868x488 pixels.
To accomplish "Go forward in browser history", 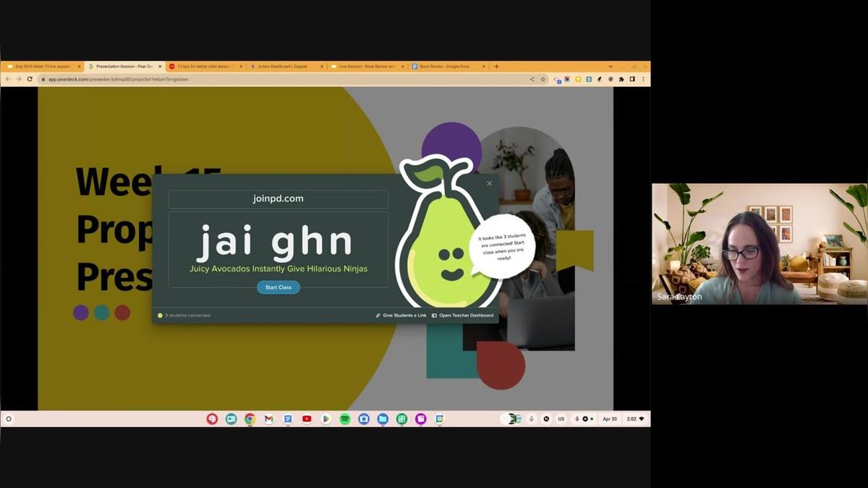I will point(19,79).
